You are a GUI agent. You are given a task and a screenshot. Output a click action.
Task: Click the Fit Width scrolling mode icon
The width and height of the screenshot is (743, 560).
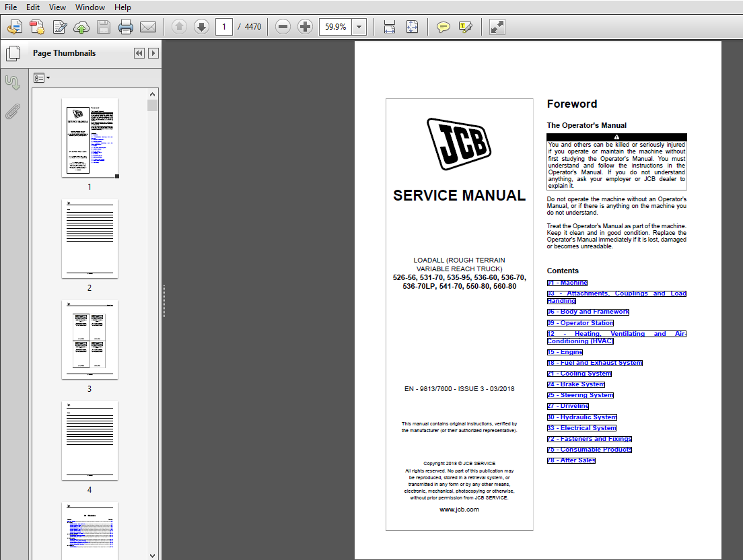[390, 27]
